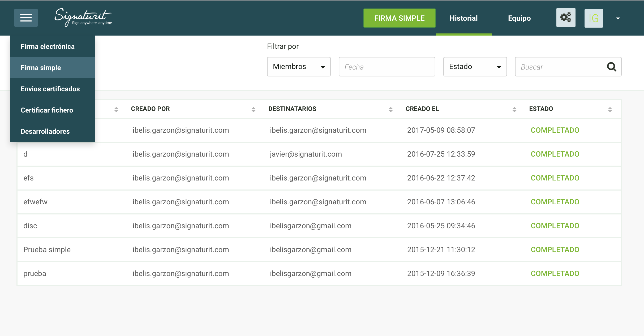Select Firma electrónica in menu
The width and height of the screenshot is (644, 336).
53,46
